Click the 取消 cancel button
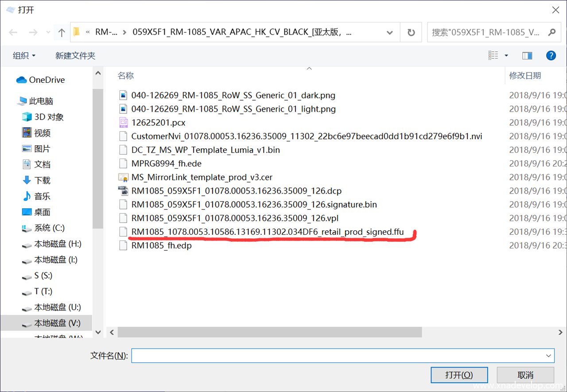Screen dimensions: 567x392 click(525, 375)
